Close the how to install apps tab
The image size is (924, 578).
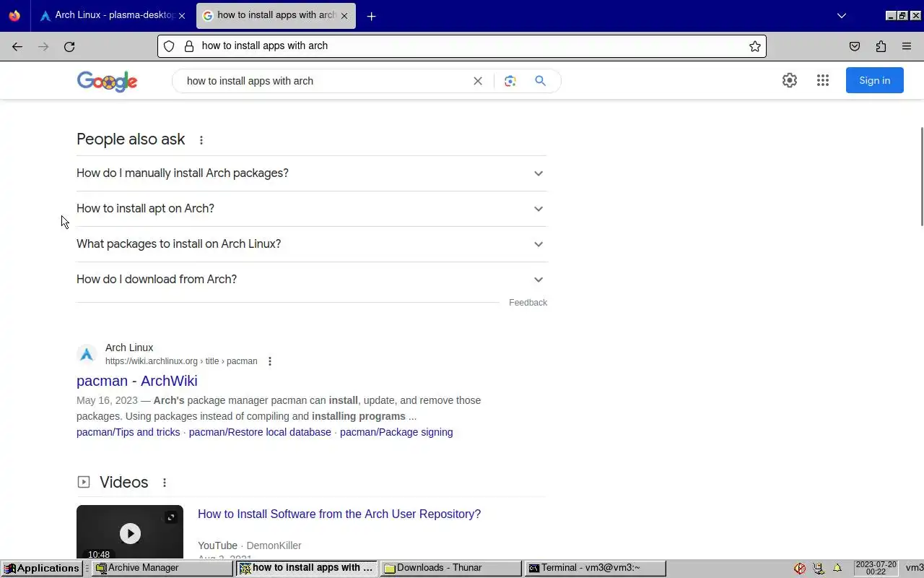[x=344, y=16]
